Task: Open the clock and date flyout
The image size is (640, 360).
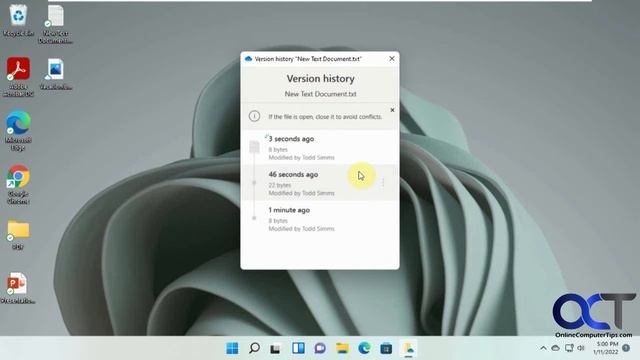Action: click(x=606, y=348)
